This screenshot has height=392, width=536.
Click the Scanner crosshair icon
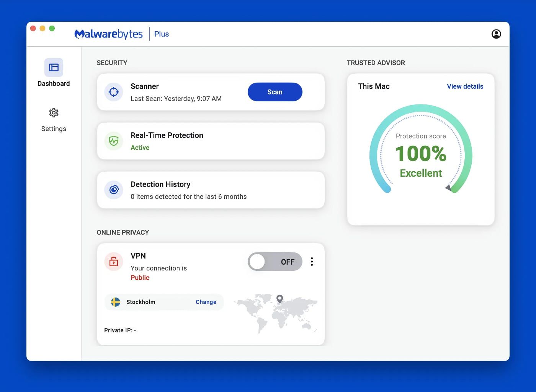[x=114, y=92]
